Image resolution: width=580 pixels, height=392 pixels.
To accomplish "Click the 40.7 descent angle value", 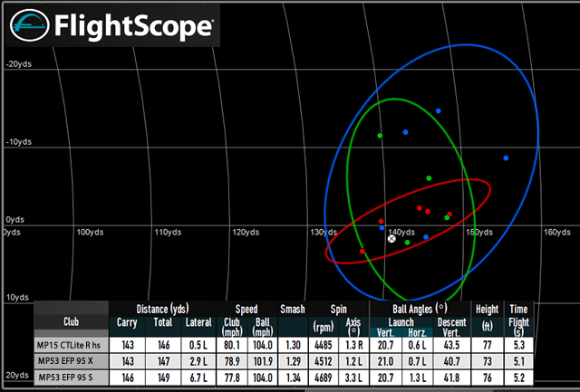I will click(x=451, y=361).
